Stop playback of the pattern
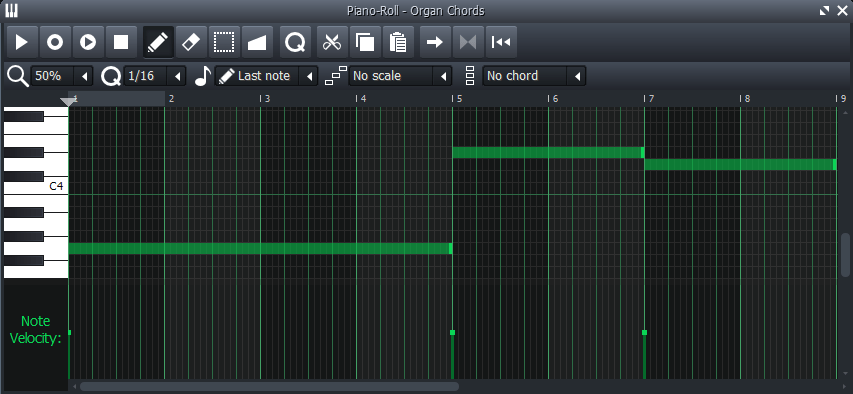Image resolution: width=853 pixels, height=394 pixels. pos(121,42)
